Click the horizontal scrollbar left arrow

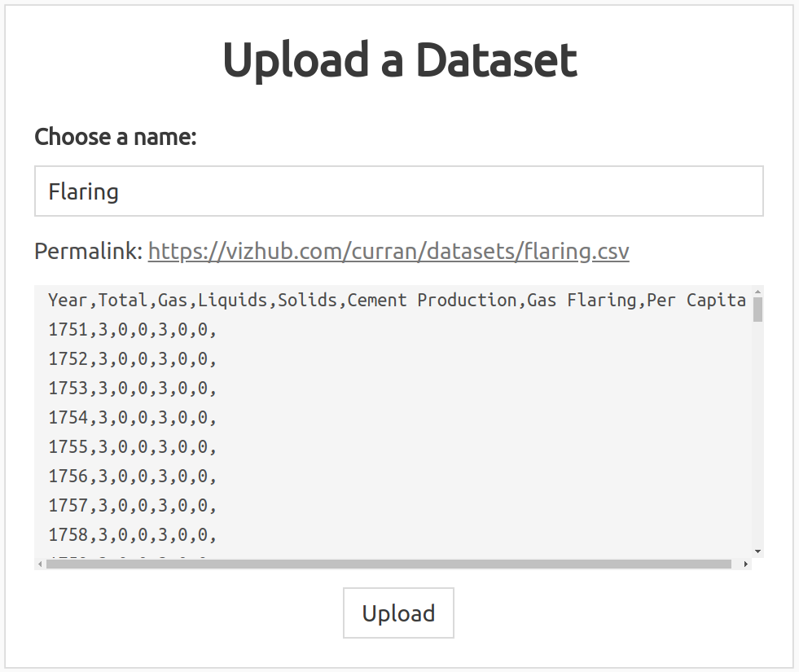tap(41, 564)
